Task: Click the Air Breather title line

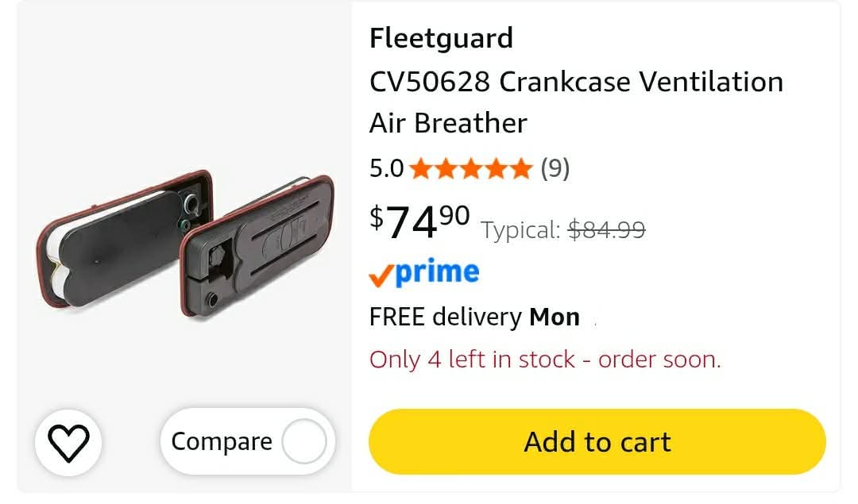Action: pyautogui.click(x=448, y=123)
